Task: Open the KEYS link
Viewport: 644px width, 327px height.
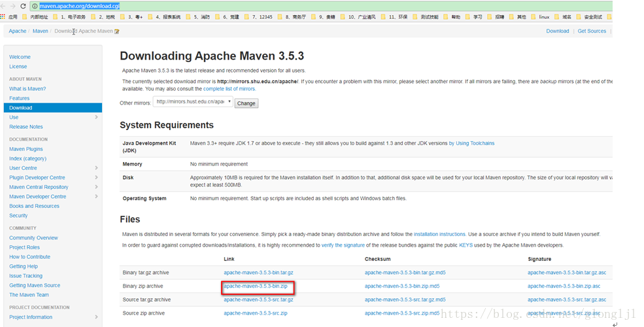Action: (466, 245)
